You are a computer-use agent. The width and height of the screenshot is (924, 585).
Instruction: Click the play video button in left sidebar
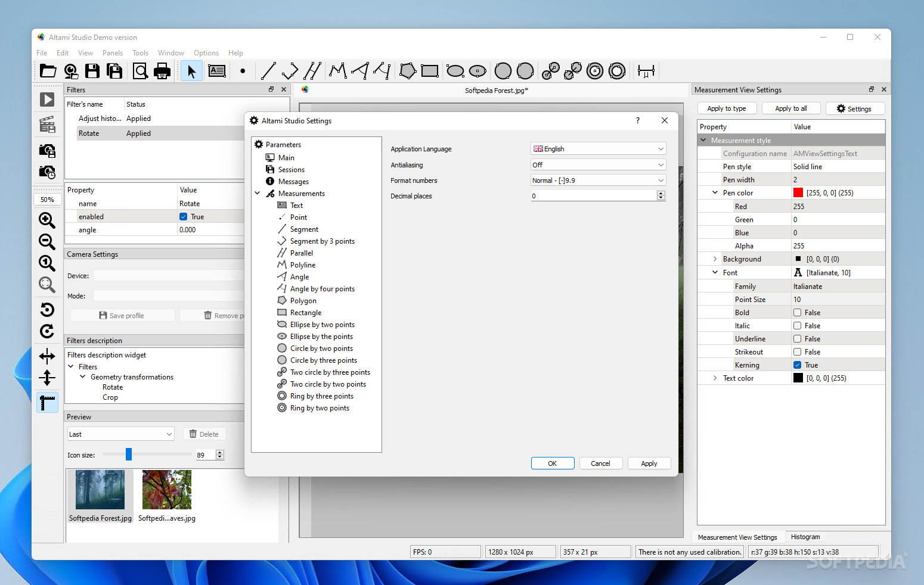47,99
